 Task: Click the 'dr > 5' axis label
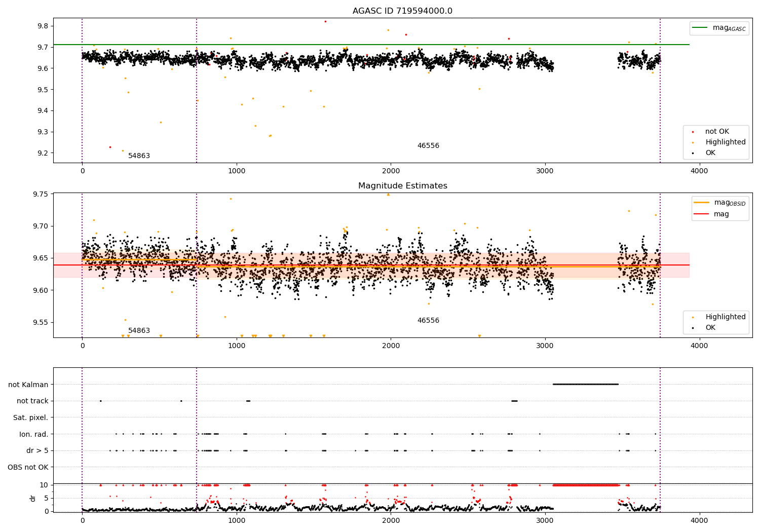[37, 450]
